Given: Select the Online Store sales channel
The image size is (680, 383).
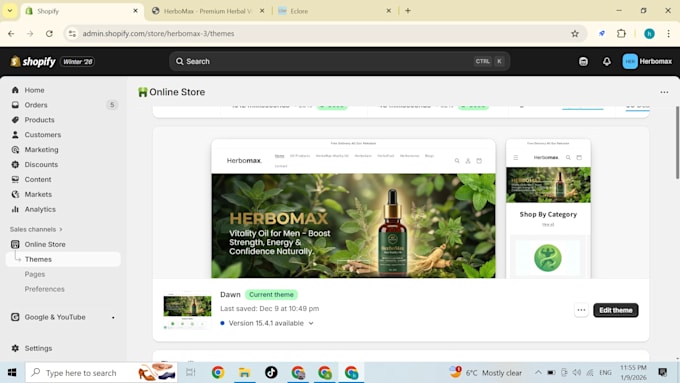Looking at the screenshot, I should pyautogui.click(x=45, y=244).
